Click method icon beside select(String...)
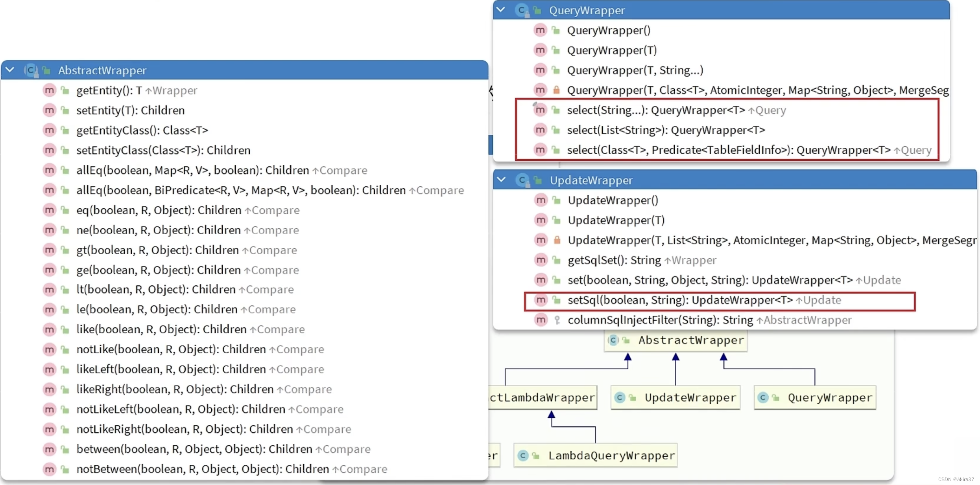980x485 pixels. click(541, 110)
